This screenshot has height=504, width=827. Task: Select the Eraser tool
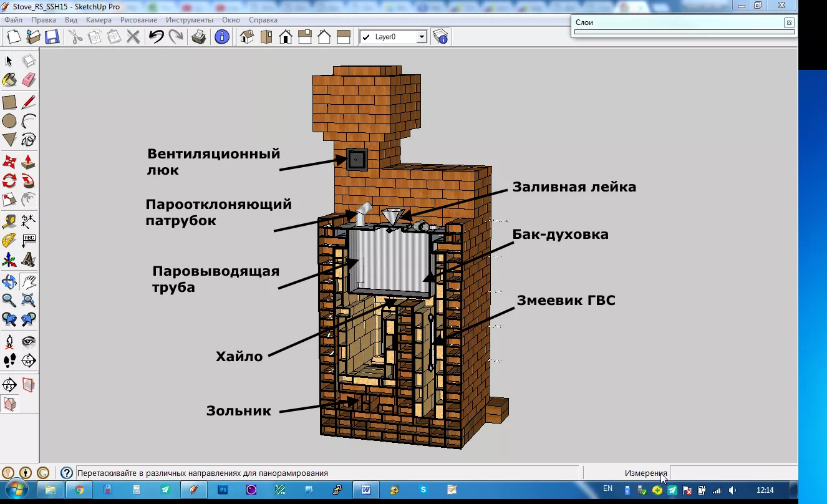pyautogui.click(x=29, y=80)
